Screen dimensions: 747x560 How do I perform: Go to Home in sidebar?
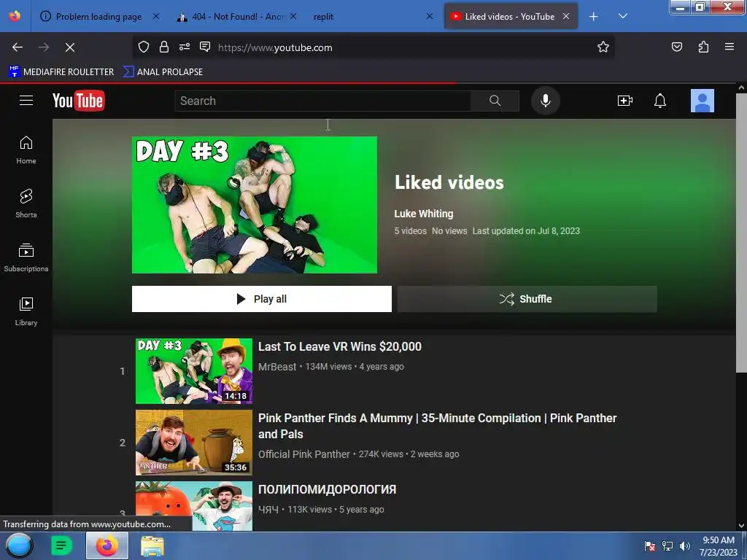pos(26,150)
